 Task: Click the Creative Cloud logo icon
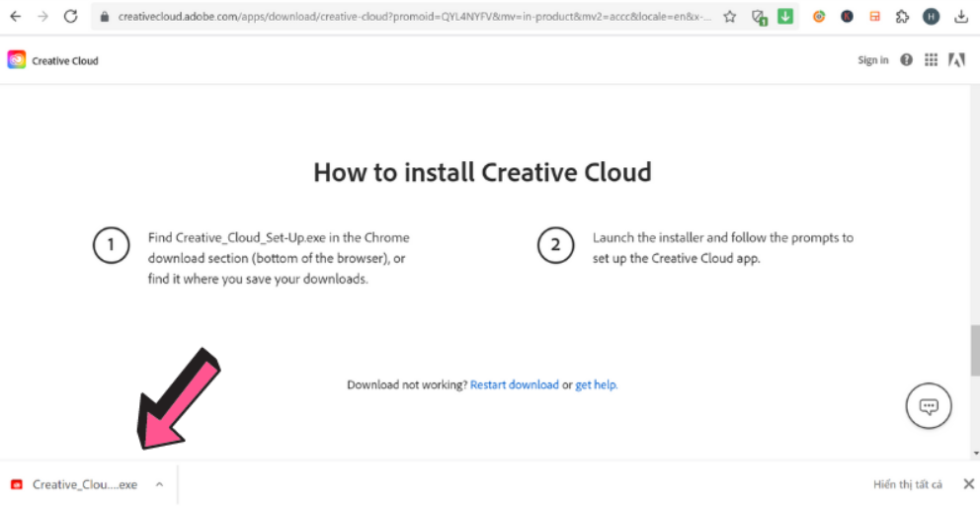coord(17,60)
